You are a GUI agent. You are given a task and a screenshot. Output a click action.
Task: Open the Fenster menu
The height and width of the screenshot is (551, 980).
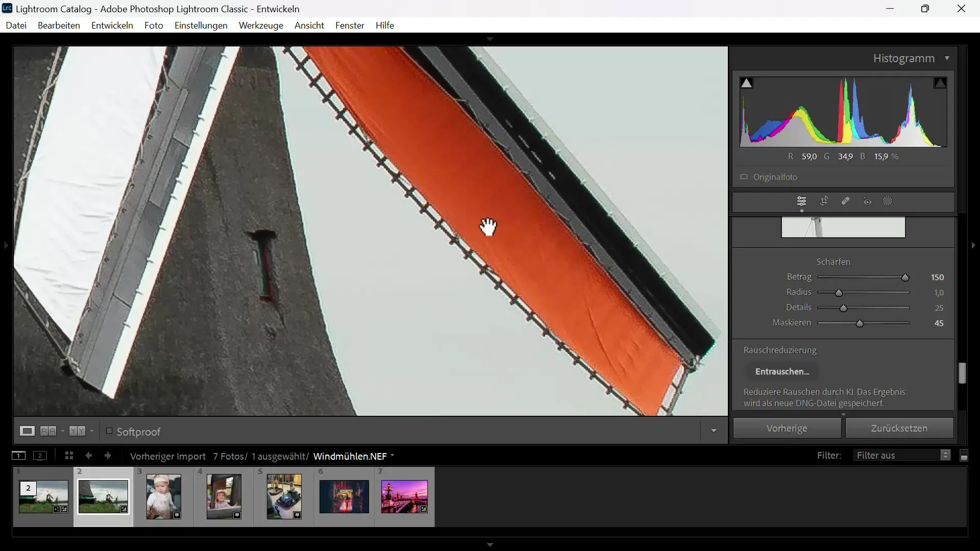point(350,26)
